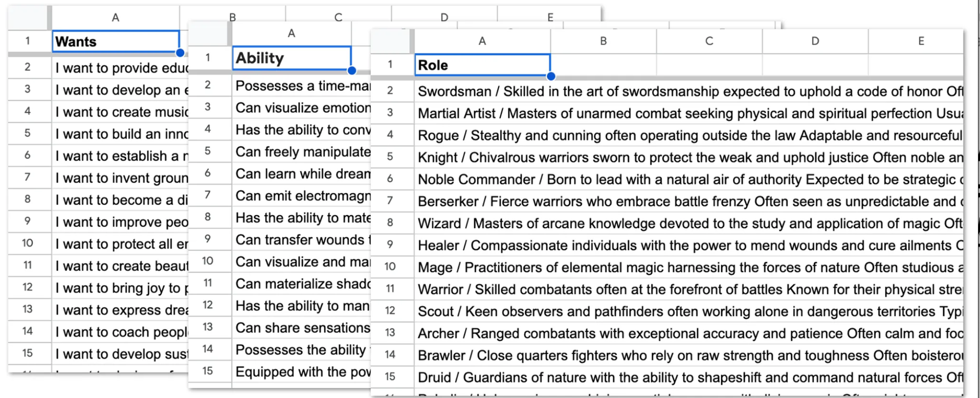Click the Berserker role cell

point(689,202)
